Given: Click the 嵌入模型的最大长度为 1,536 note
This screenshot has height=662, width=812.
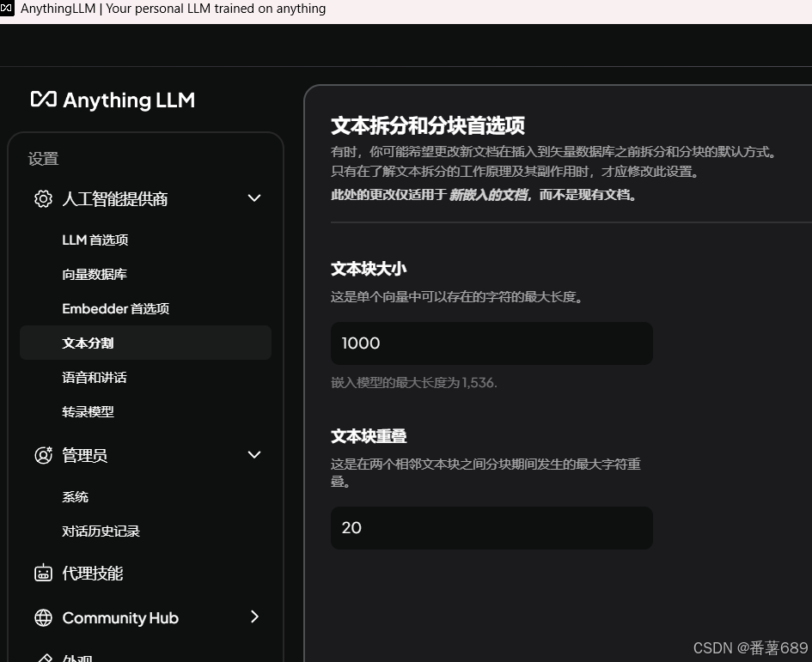Looking at the screenshot, I should click(x=414, y=382).
